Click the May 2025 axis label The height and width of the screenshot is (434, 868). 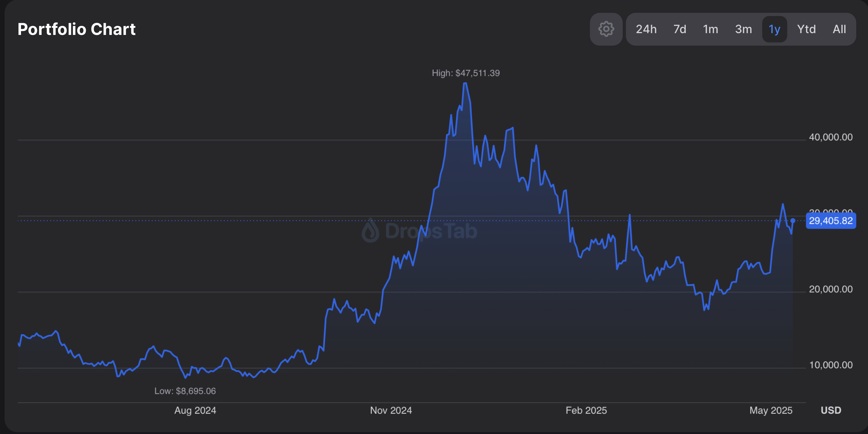[x=771, y=410]
